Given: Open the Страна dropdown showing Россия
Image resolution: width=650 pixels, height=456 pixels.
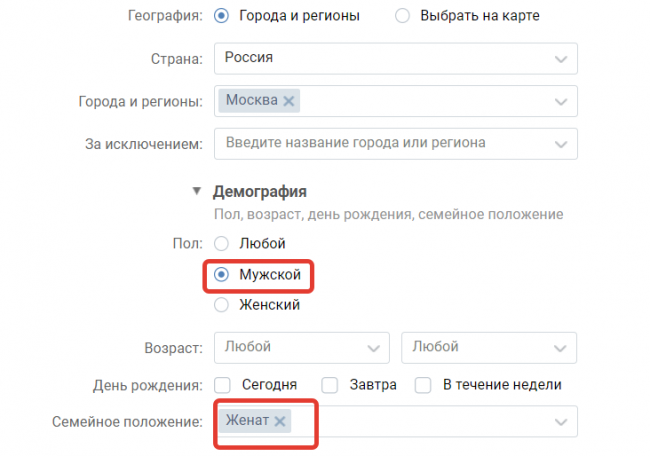Looking at the screenshot, I should [x=395, y=58].
